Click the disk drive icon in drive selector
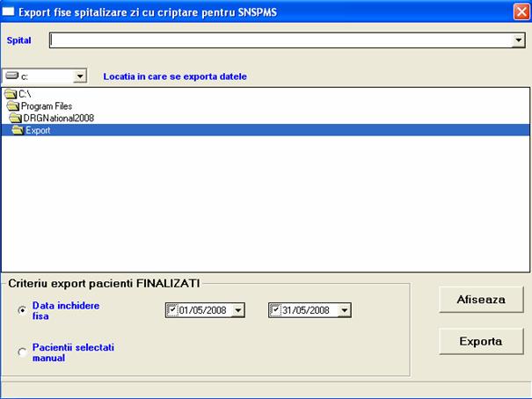 pos(11,76)
